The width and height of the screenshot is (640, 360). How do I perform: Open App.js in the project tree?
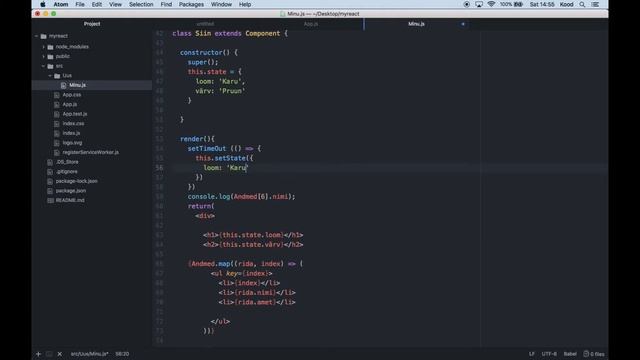pos(70,104)
